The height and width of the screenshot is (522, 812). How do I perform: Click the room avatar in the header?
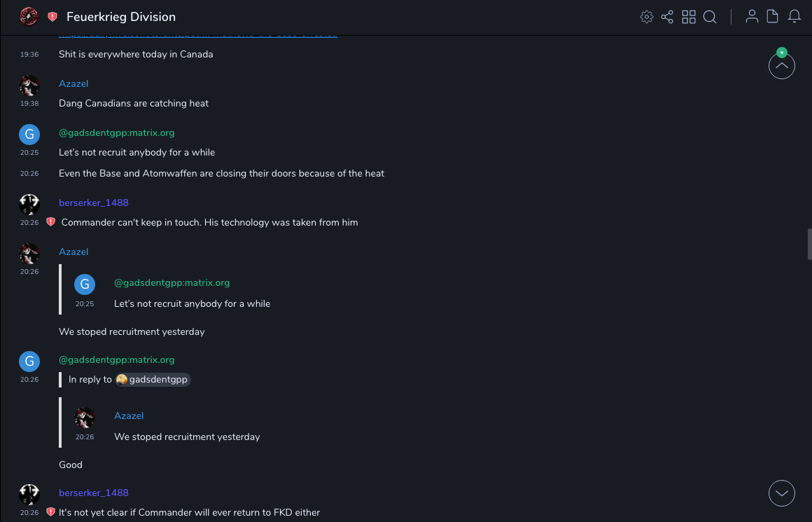click(x=29, y=17)
